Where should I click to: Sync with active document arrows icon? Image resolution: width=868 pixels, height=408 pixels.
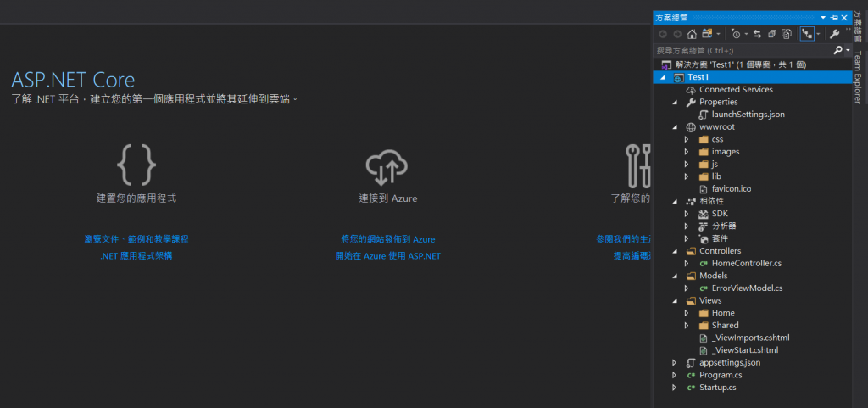click(757, 34)
